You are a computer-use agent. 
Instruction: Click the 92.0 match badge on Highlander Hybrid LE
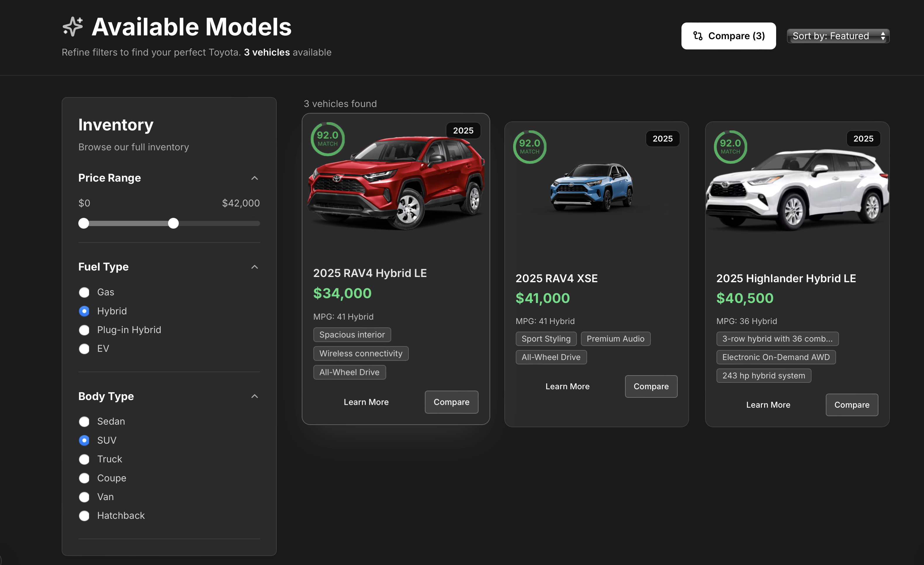coord(730,147)
